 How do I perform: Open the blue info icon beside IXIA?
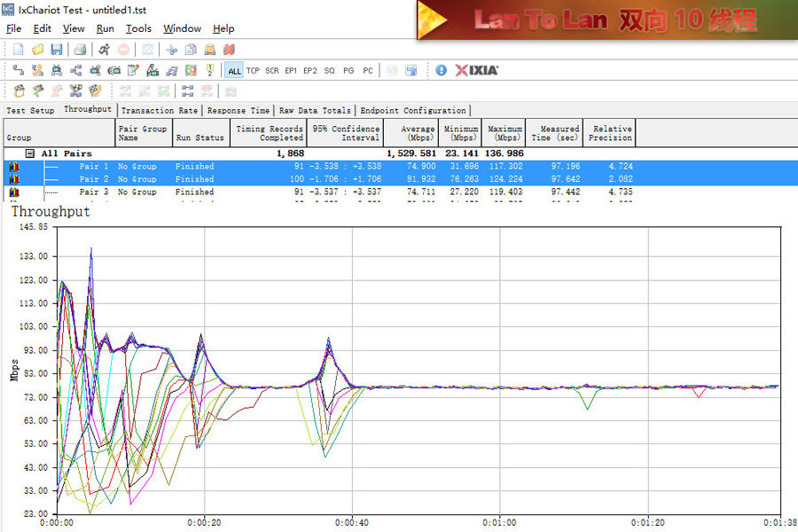[x=442, y=70]
